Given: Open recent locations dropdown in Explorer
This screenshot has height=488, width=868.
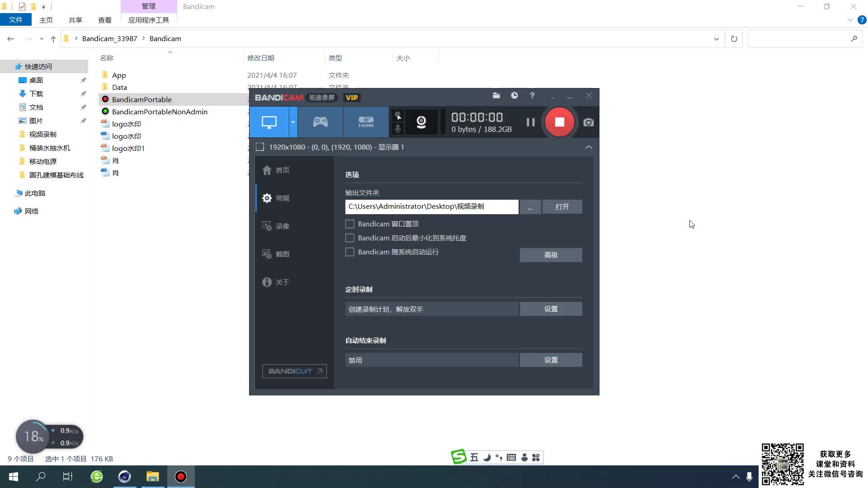Looking at the screenshot, I should (42, 39).
